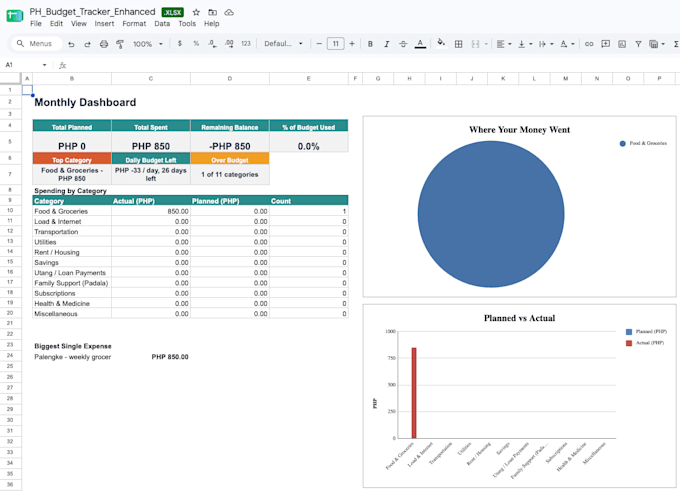Toggle strikethrough formatting
The height and width of the screenshot is (491, 680).
(x=403, y=44)
